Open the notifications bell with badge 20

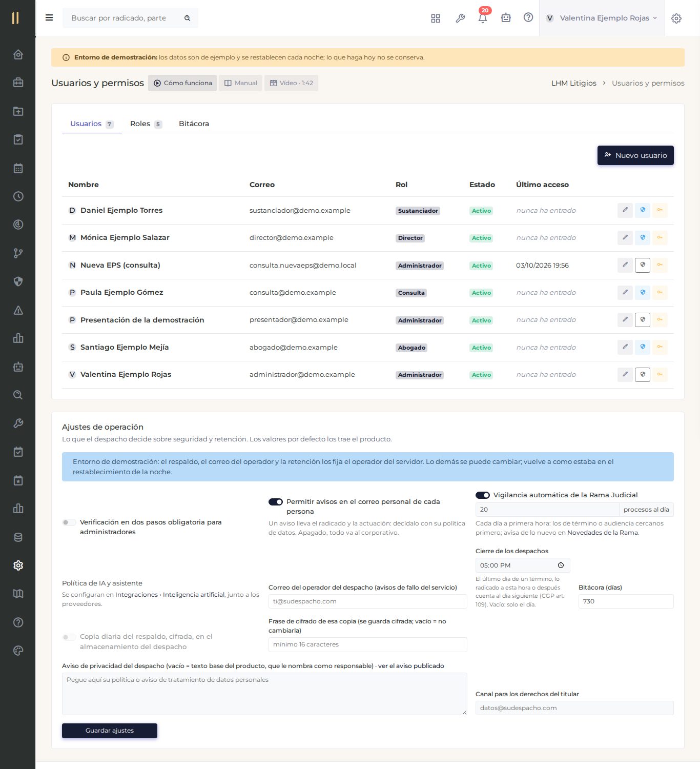[x=483, y=18]
